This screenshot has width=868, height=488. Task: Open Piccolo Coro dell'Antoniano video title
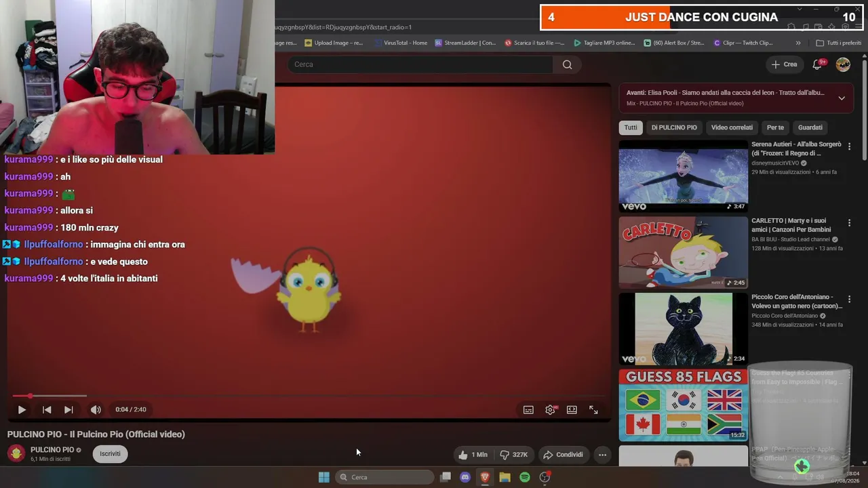click(x=796, y=302)
